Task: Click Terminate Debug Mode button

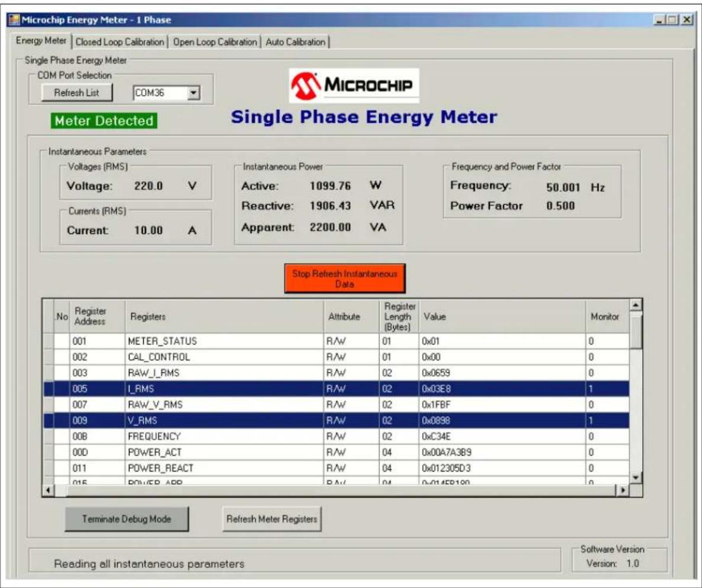Action: (x=127, y=519)
